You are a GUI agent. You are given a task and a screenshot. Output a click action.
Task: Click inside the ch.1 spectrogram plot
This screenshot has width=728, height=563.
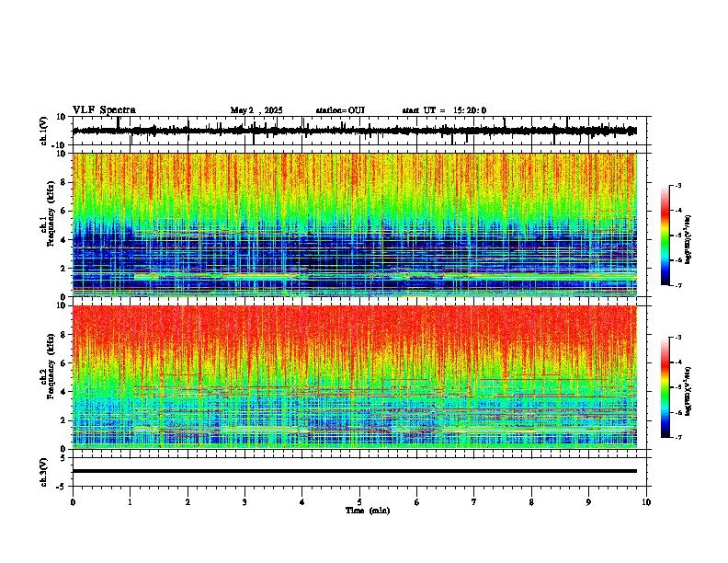pyautogui.click(x=355, y=224)
